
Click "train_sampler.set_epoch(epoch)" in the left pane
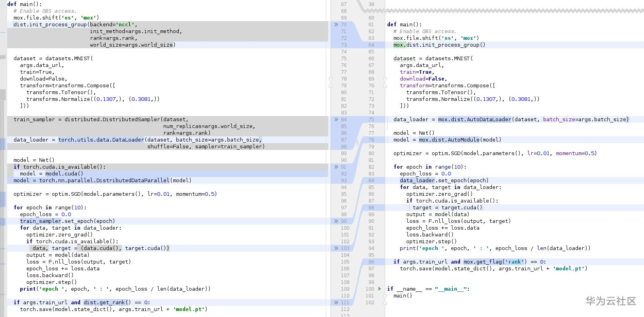coord(67,221)
